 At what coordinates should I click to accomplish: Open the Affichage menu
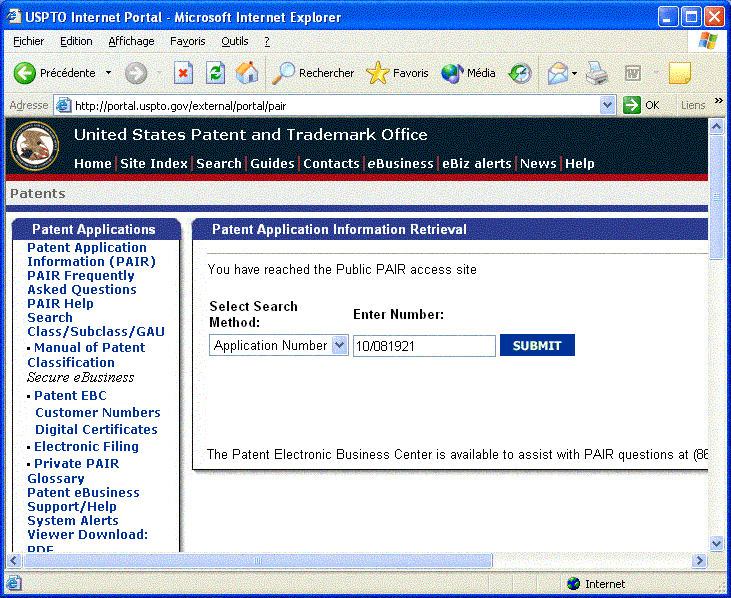click(x=131, y=41)
